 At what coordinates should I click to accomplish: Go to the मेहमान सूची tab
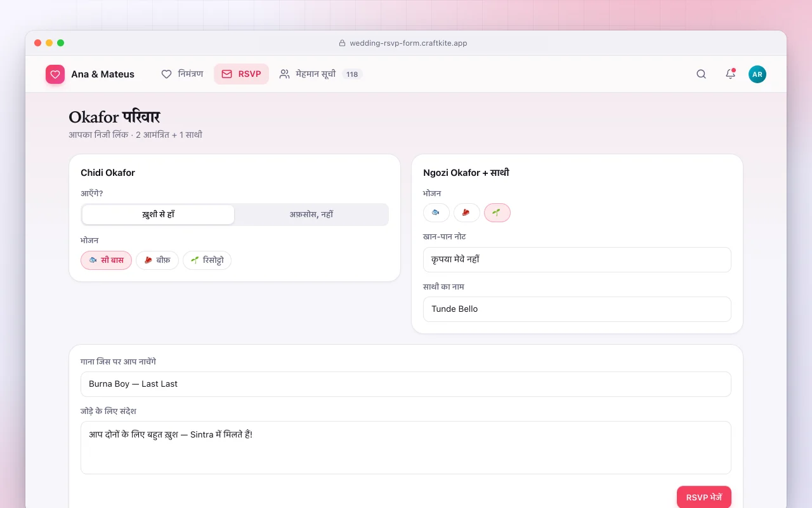[x=321, y=74]
